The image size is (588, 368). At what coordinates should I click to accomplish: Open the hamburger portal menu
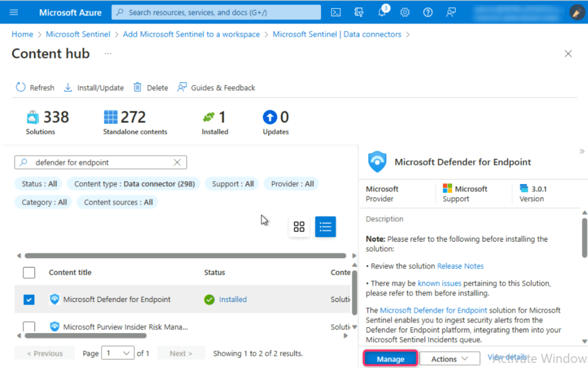14,12
